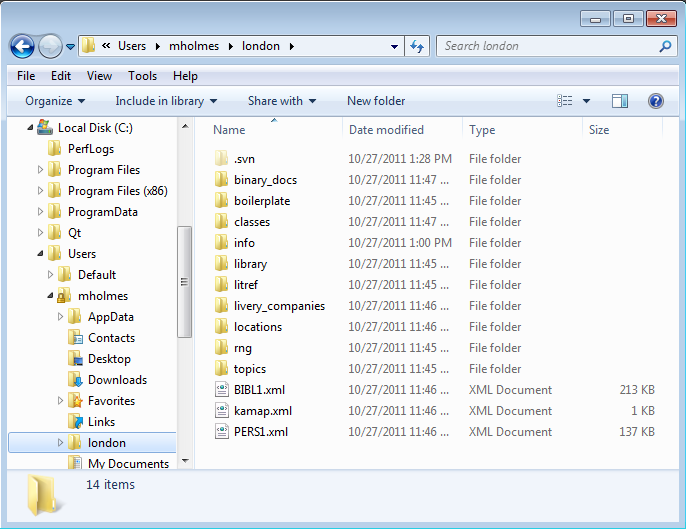Select My Documents in the folder tree
Screen dimensions: 686x529
coord(128,463)
